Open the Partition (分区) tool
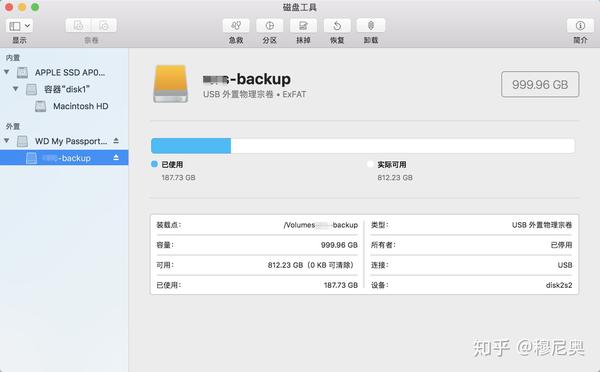Image resolution: width=600 pixels, height=372 pixels. tap(270, 26)
